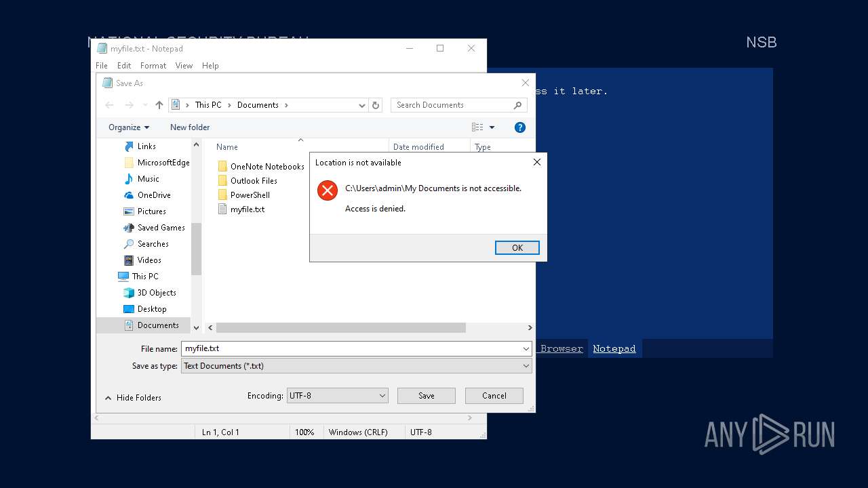
Task: Click the Forward arrow in Save As
Action: pyautogui.click(x=129, y=105)
